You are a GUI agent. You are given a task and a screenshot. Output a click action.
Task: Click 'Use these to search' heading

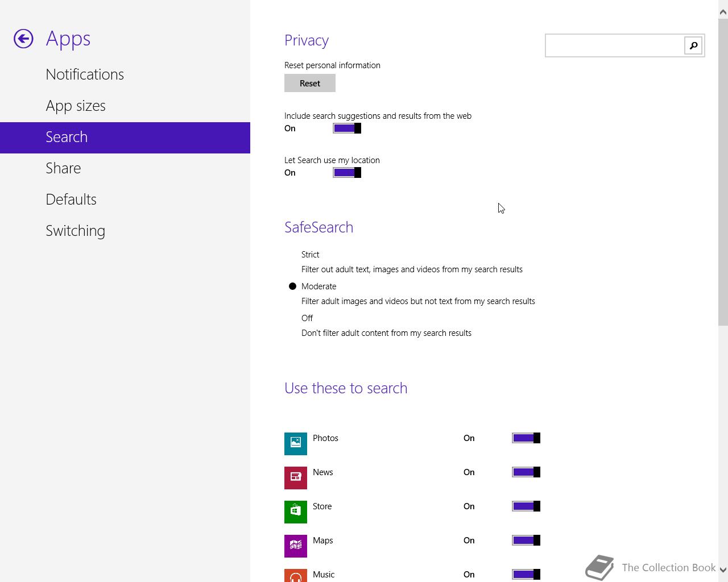click(346, 388)
